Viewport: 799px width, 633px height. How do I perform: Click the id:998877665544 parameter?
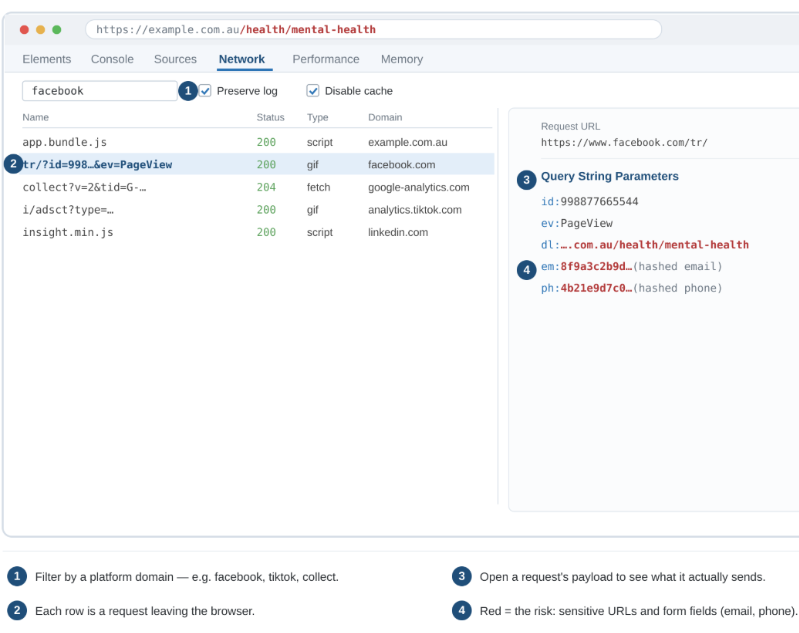[589, 201]
